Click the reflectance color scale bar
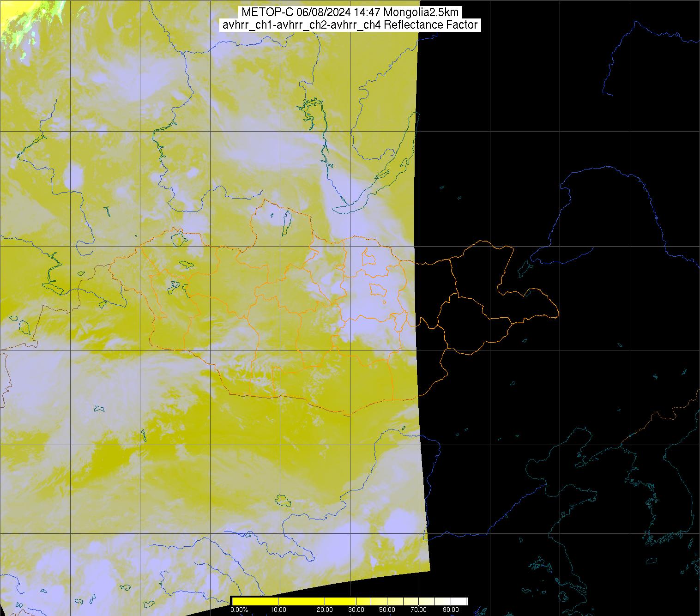The width and height of the screenshot is (700, 616). point(350,601)
